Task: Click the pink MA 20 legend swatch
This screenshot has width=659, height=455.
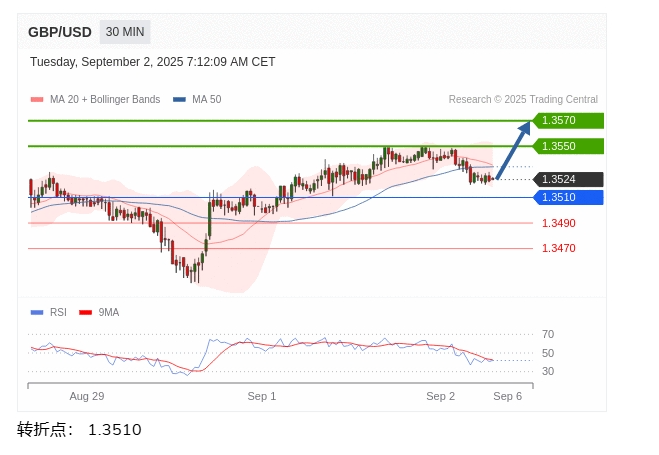Action: coord(37,100)
